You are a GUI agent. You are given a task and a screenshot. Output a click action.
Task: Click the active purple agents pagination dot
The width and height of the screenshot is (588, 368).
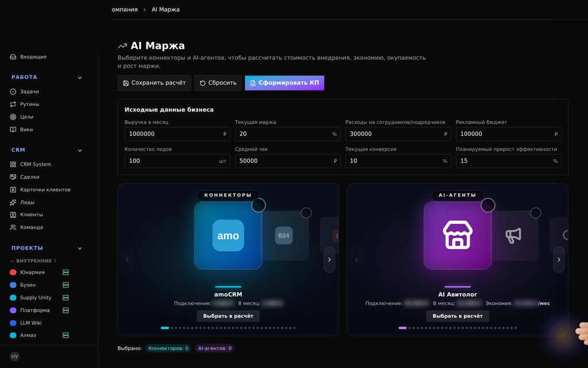point(403,328)
